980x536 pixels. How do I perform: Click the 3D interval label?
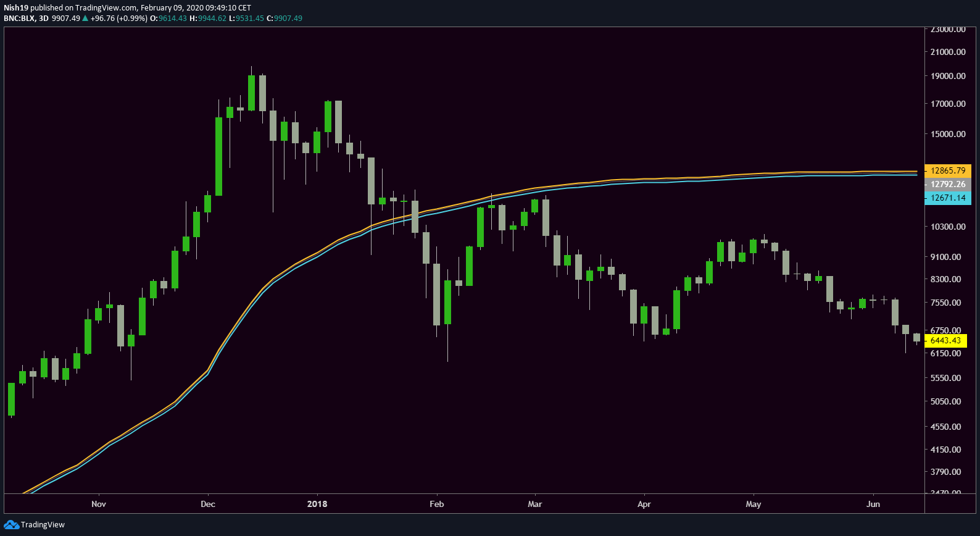(x=44, y=19)
